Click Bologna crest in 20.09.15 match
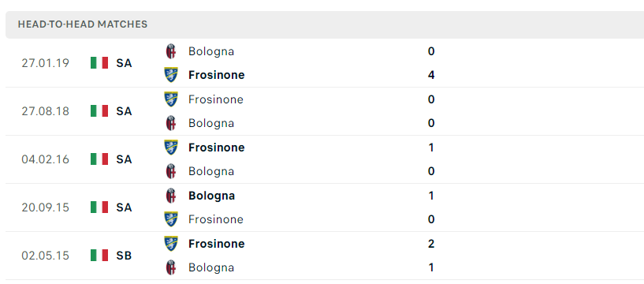 pos(171,196)
